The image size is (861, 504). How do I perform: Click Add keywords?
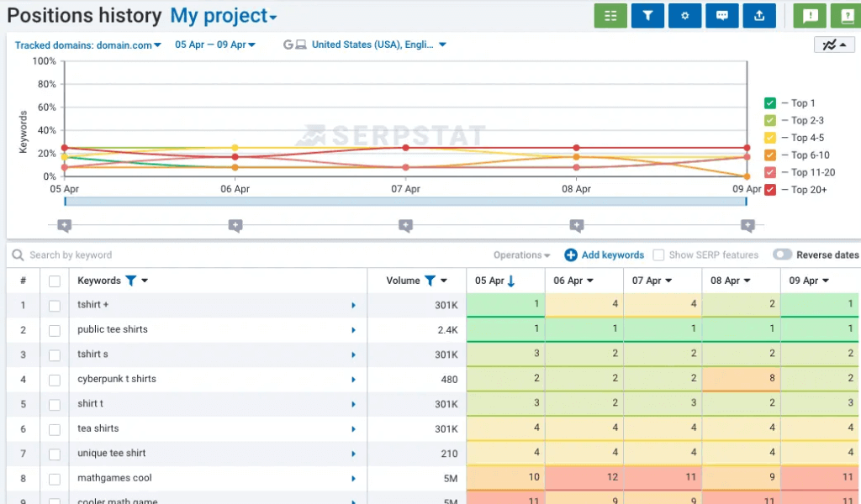click(x=604, y=255)
